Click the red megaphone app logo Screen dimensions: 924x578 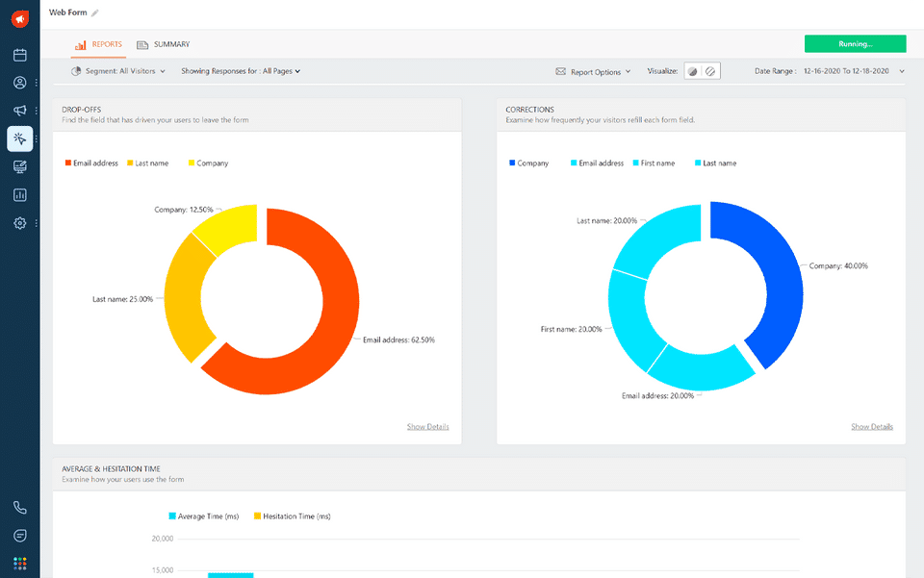pos(20,19)
